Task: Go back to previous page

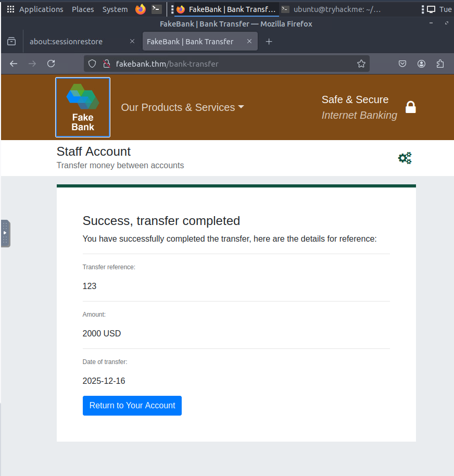Action: point(14,64)
